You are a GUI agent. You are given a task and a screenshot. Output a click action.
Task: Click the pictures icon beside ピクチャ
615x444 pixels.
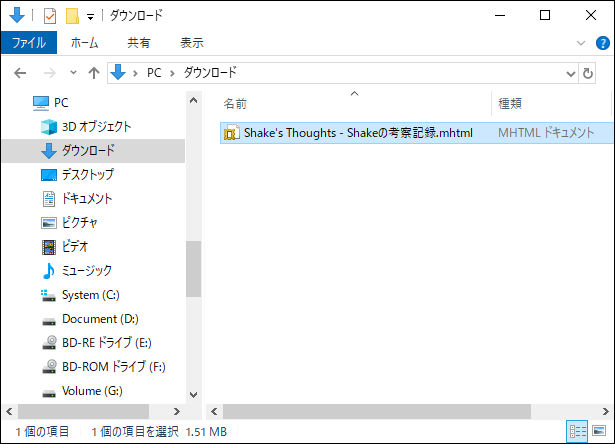click(49, 223)
